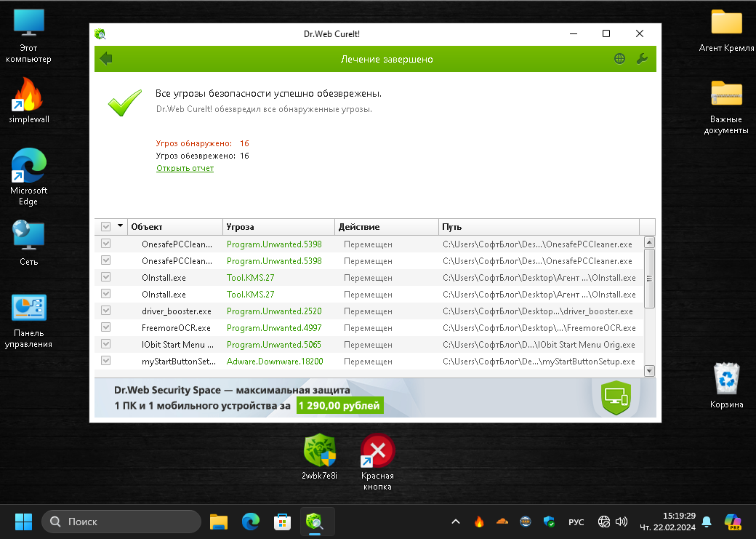The height and width of the screenshot is (539, 756).
Task: Open the Этот компьютер desktop icon
Action: tap(28, 36)
